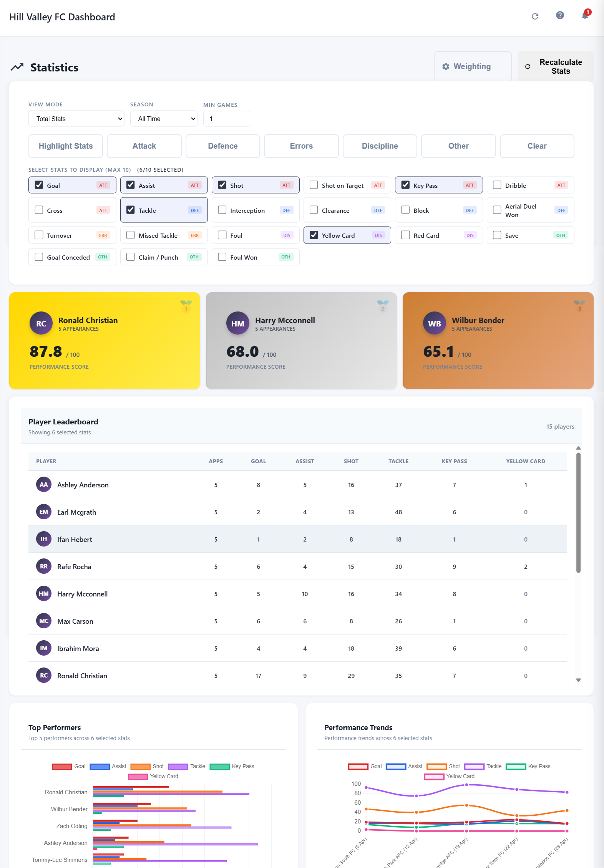Click the first place medal icon

(x=186, y=306)
